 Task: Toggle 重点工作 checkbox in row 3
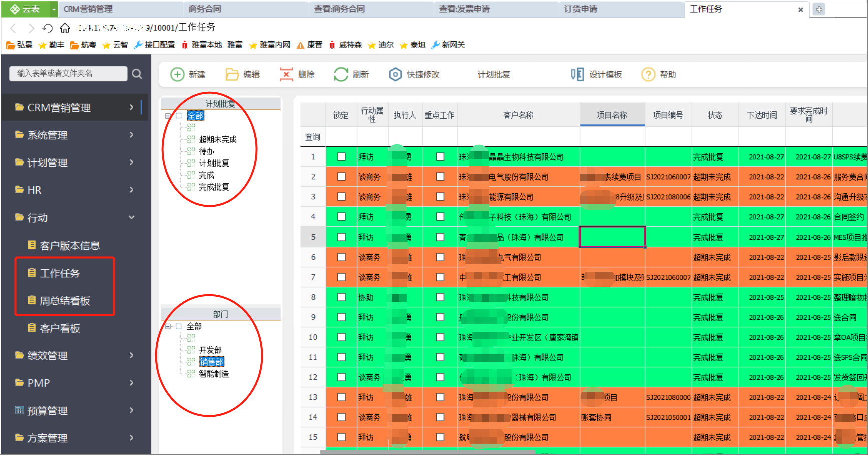(x=440, y=197)
